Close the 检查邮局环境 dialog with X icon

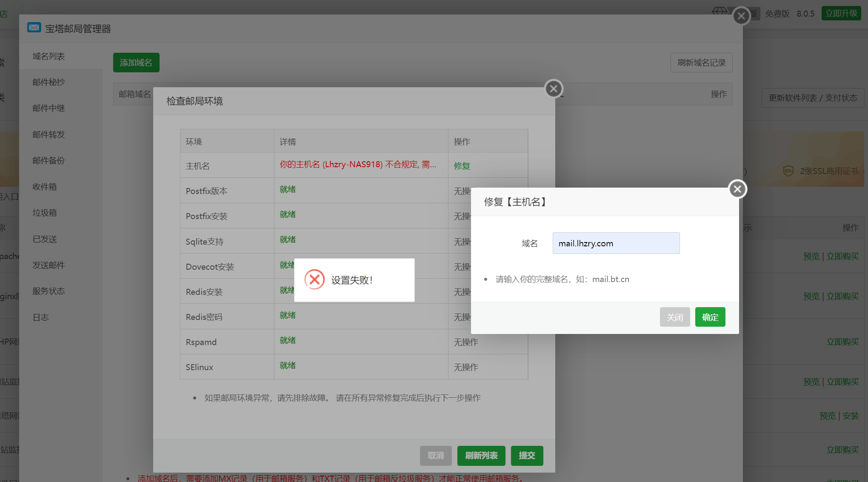554,89
